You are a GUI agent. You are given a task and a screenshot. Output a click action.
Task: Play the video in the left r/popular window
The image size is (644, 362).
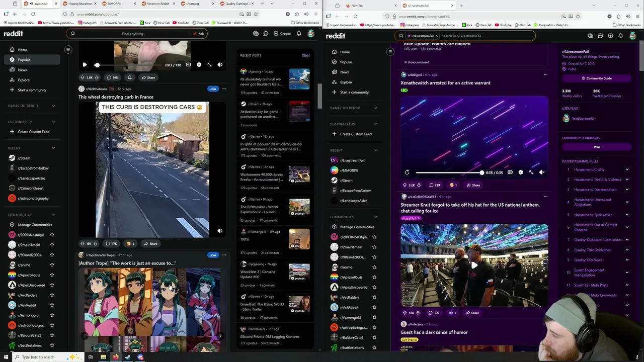[85, 65]
